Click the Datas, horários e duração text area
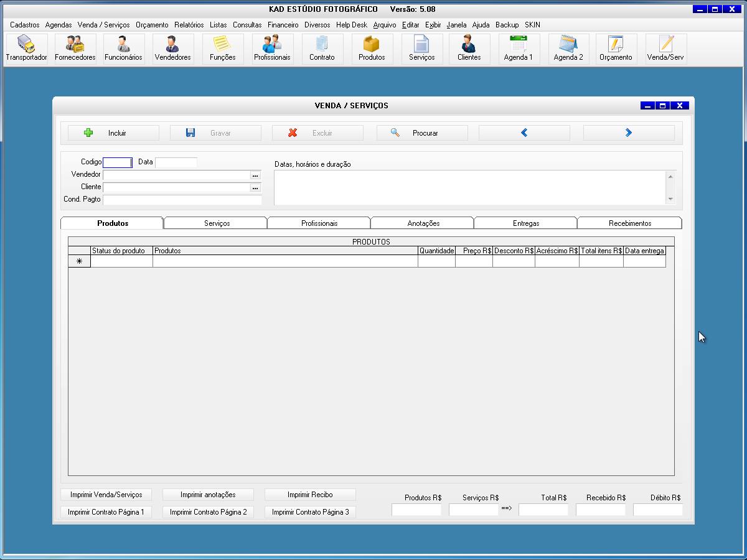 click(470, 188)
